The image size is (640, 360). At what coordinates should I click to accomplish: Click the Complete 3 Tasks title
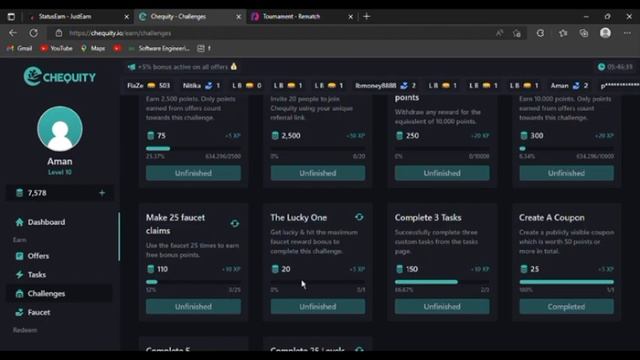click(428, 218)
